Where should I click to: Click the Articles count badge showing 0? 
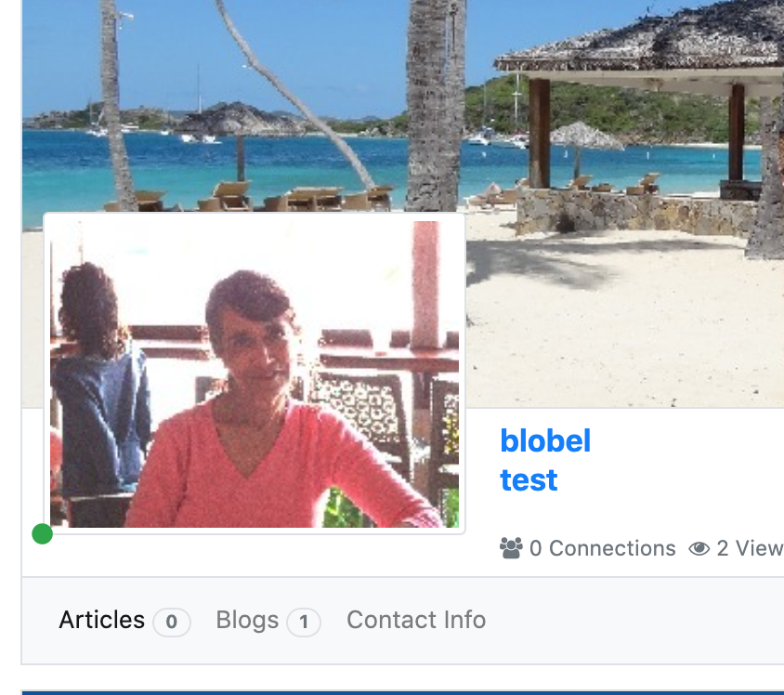[x=172, y=622]
